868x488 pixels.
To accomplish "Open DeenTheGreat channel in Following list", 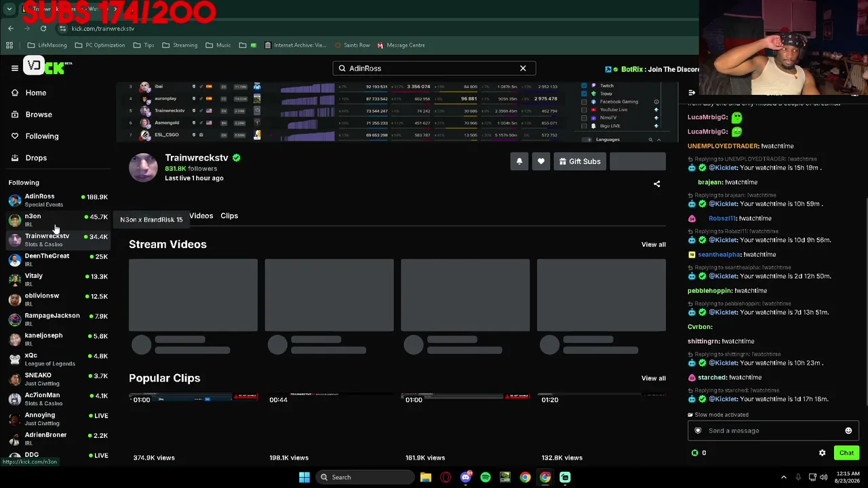I will 58,260.
